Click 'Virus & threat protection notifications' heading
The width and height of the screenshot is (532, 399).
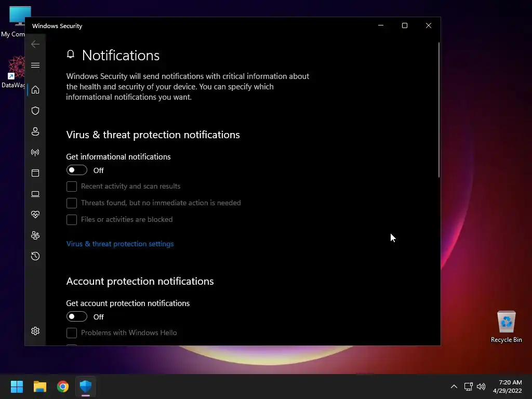coord(153,135)
